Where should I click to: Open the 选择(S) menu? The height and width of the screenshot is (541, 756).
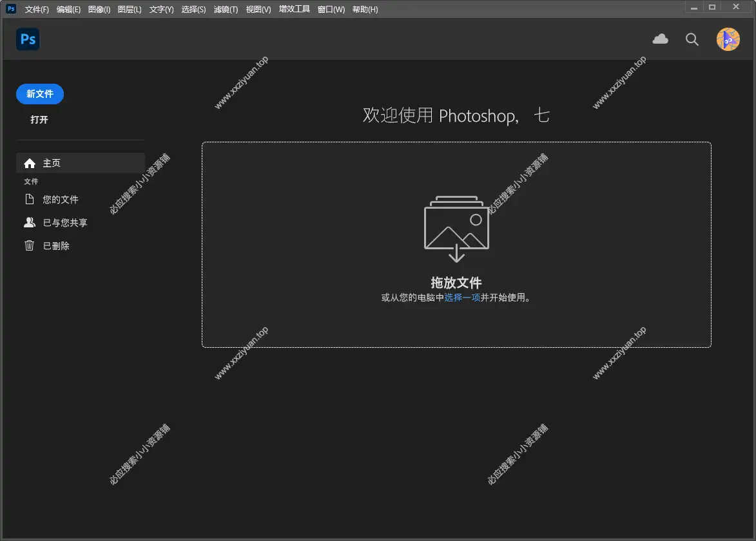pos(193,9)
